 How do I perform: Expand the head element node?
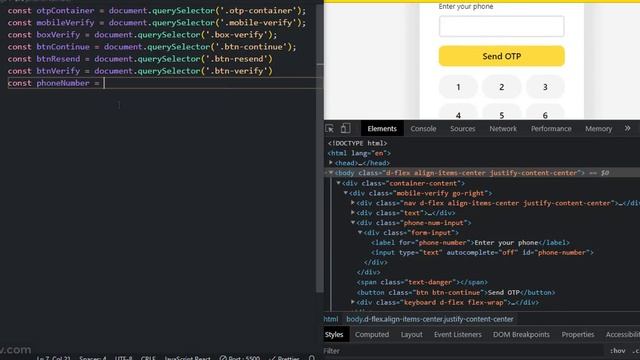pyautogui.click(x=331, y=163)
